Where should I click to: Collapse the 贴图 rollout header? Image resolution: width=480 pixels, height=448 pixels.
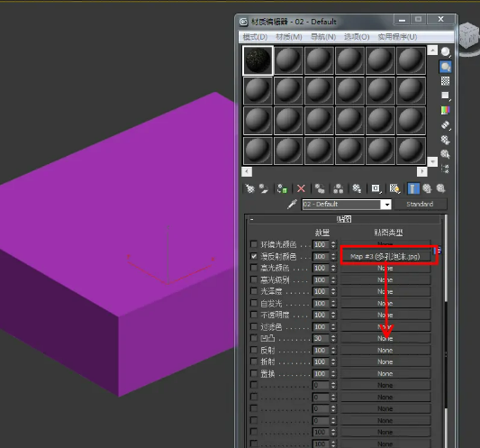343,219
